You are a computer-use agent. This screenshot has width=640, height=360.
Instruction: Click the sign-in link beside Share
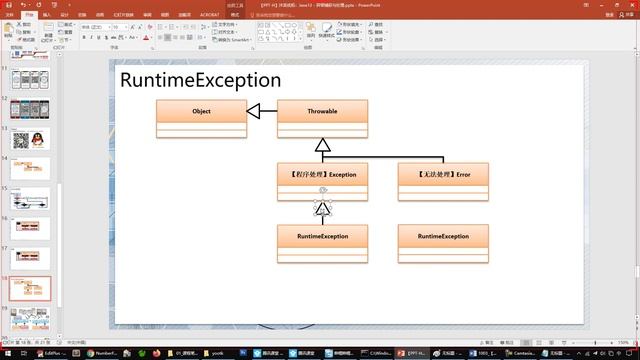609,15
